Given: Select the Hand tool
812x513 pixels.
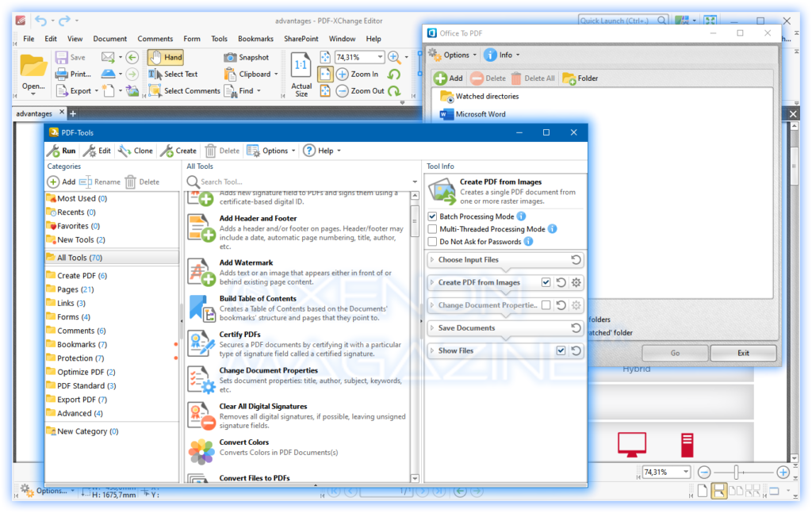Looking at the screenshot, I should point(165,56).
